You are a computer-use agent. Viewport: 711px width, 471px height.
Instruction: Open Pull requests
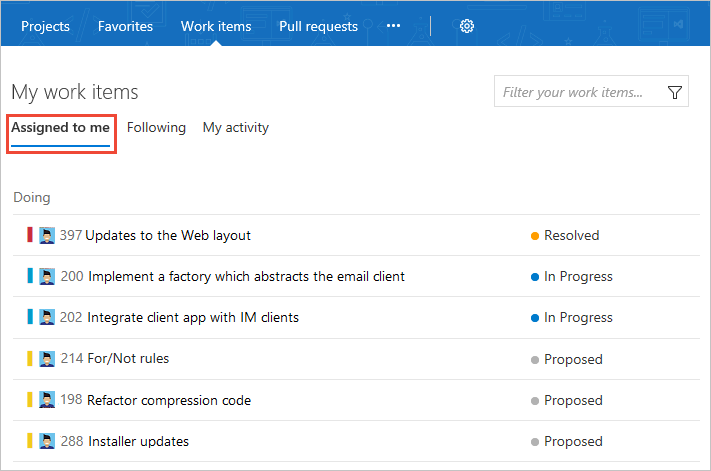(x=318, y=26)
